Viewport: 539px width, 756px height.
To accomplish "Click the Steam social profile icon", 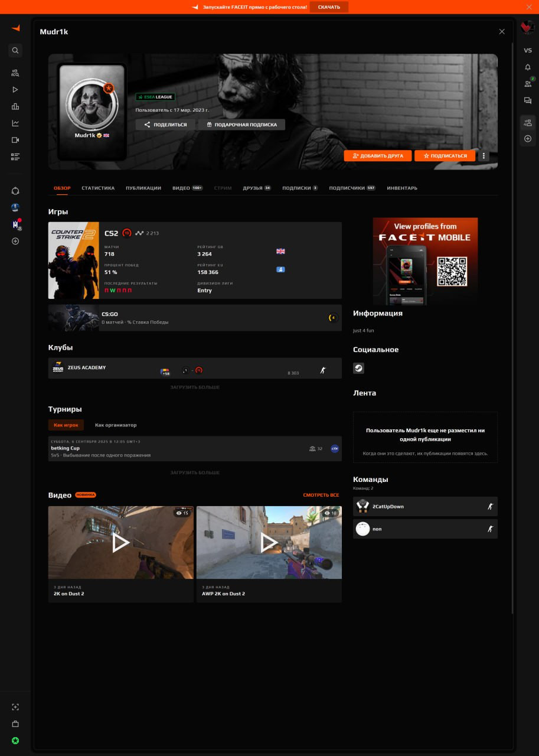I will click(x=358, y=368).
